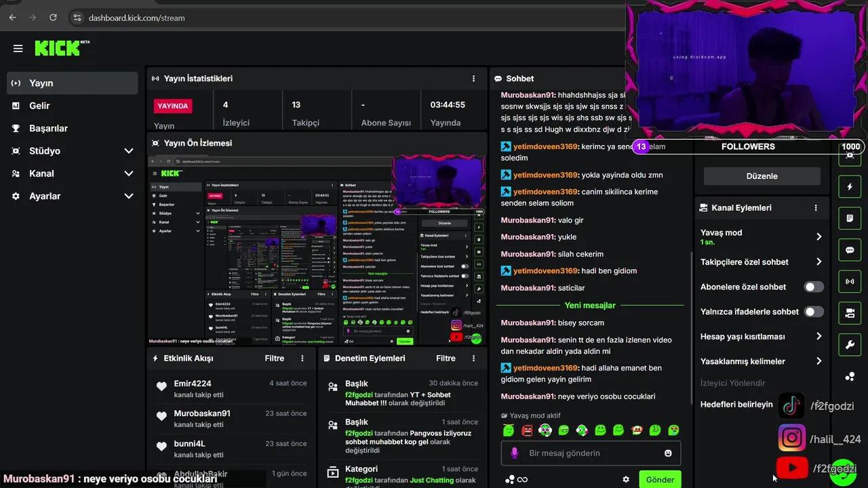
Task: Click the document notes sidebar icon
Action: tap(850, 218)
